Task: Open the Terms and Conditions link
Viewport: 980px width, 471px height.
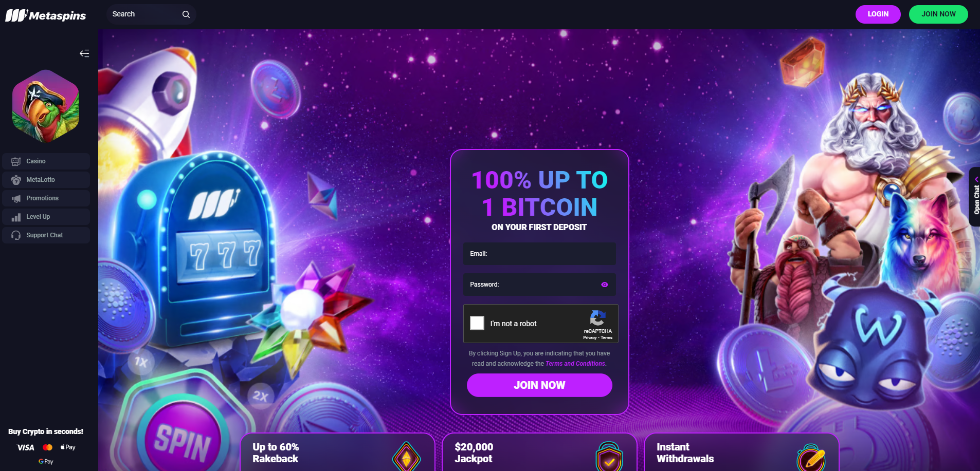Action: pyautogui.click(x=575, y=364)
